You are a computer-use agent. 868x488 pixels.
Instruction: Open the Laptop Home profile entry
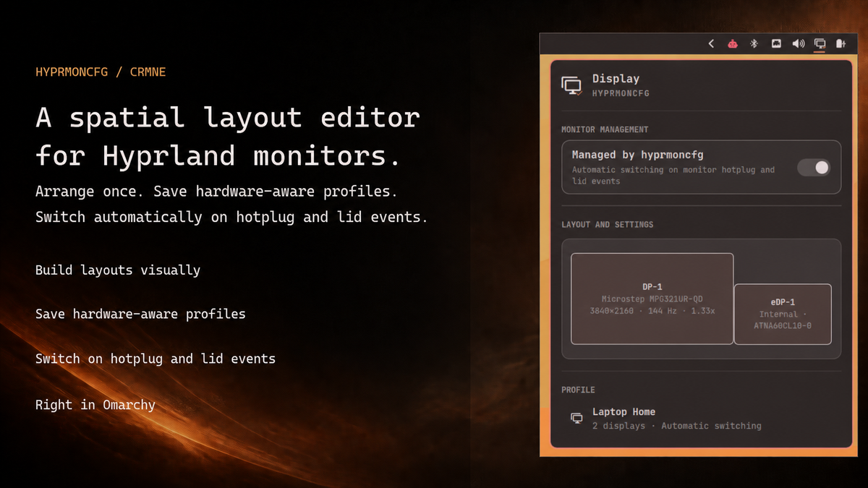point(701,419)
